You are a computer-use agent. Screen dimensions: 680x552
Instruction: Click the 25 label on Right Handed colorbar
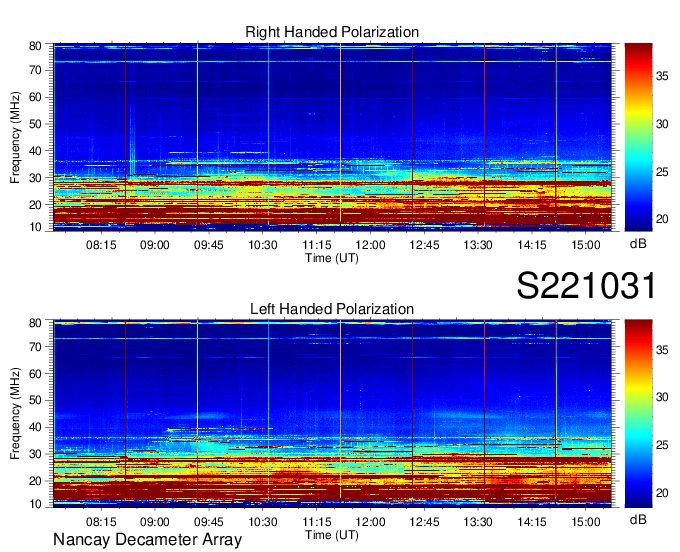(662, 172)
